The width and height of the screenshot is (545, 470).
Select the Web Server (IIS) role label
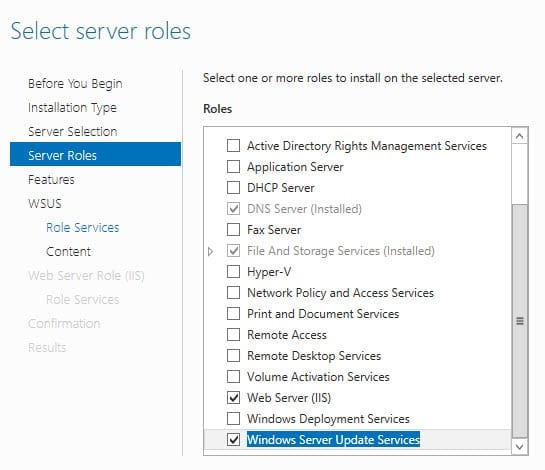[289, 397]
